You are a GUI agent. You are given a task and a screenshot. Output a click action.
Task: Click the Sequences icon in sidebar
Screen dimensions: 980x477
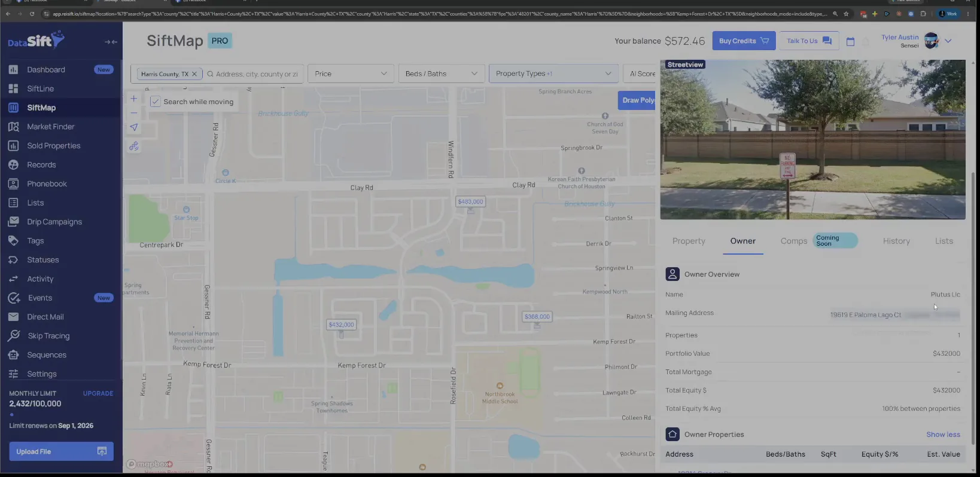pyautogui.click(x=13, y=355)
